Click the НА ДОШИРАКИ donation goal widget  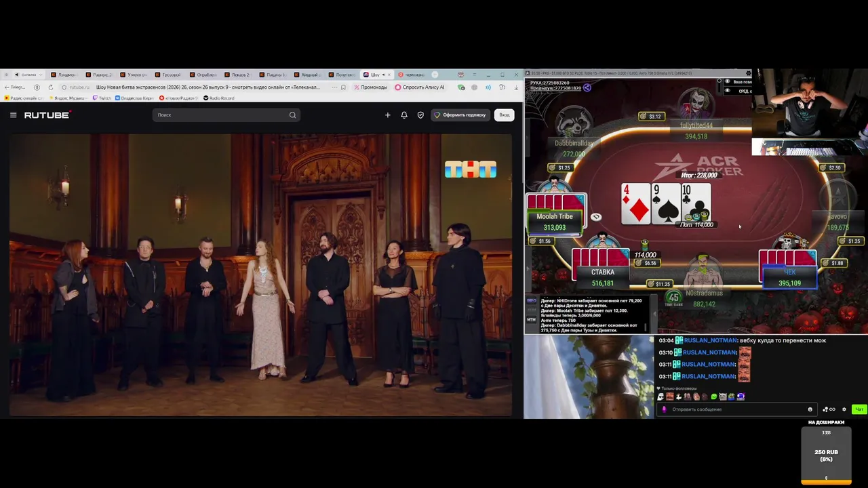pos(826,451)
